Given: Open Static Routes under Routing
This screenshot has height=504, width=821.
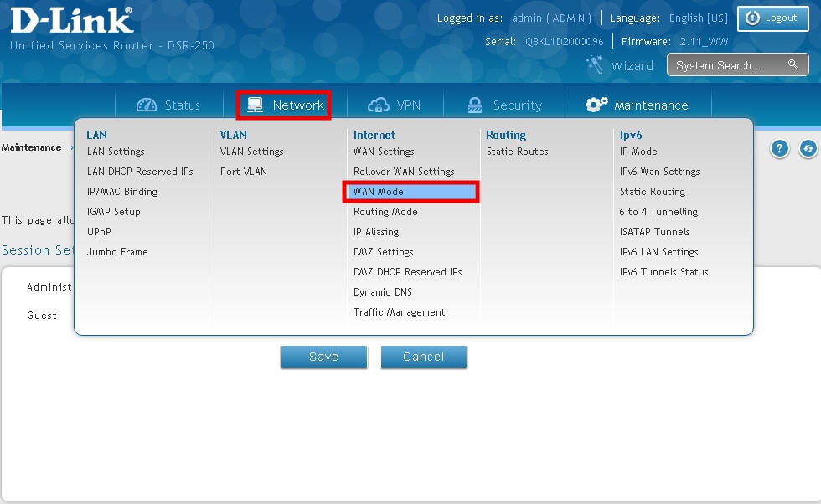Looking at the screenshot, I should click(517, 152).
